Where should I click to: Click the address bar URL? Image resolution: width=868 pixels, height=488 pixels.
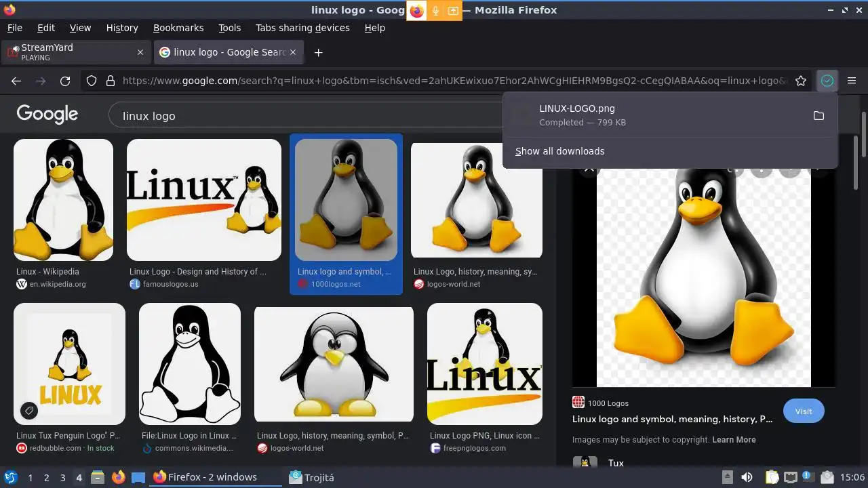click(454, 81)
